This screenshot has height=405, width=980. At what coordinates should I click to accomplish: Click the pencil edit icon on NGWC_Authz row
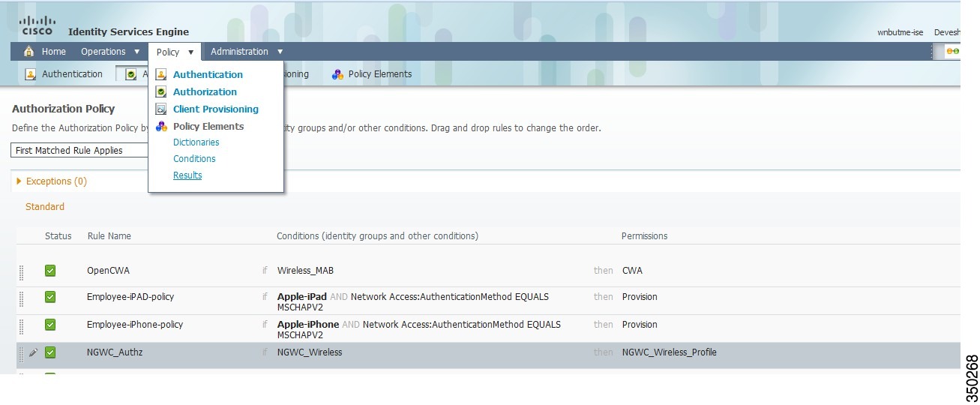pyautogui.click(x=33, y=352)
